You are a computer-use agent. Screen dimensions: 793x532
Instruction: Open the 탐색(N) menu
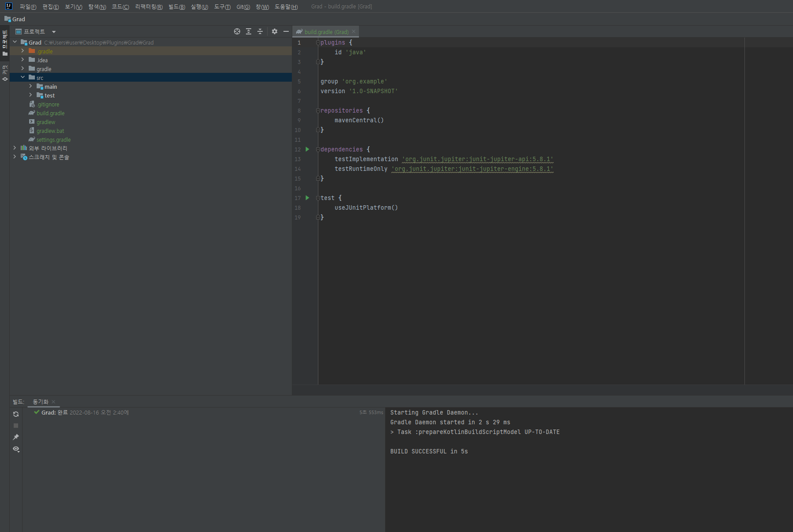[x=97, y=7]
